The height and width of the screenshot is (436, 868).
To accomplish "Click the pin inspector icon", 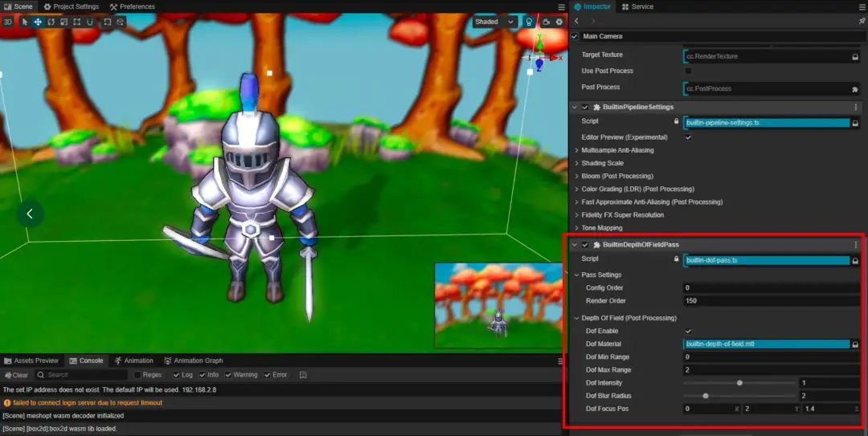I will coord(862,21).
